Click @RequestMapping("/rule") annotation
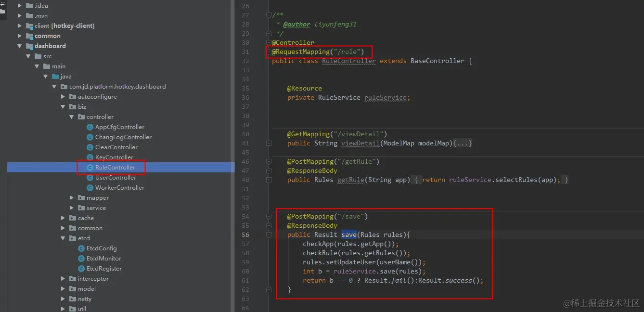The height and width of the screenshot is (312, 644). point(318,52)
